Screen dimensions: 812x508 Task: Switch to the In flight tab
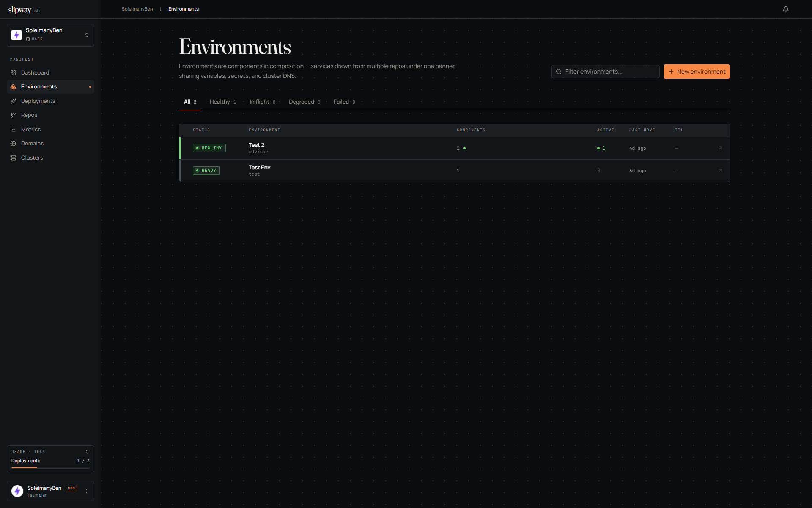[x=262, y=102]
